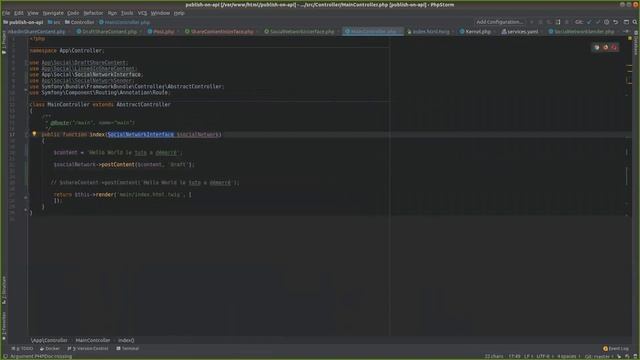Change UTF-8 file encoding in status bar
Image resolution: width=640 pixels, height=360 pixels.
pos(544,356)
